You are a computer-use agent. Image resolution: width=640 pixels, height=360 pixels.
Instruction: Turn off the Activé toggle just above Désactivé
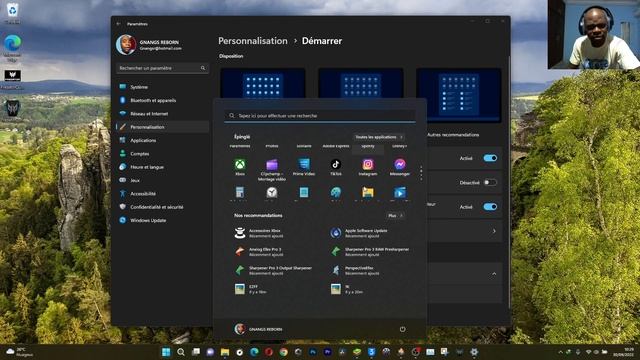coord(490,158)
